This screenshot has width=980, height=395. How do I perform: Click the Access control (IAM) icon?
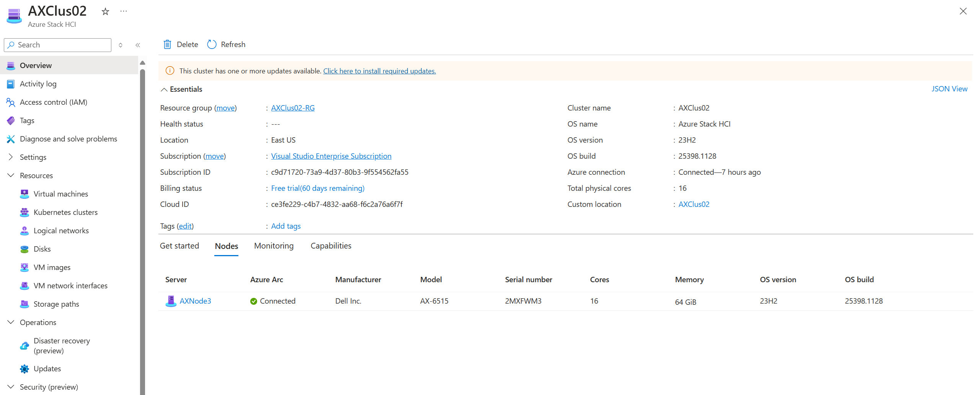(x=11, y=102)
